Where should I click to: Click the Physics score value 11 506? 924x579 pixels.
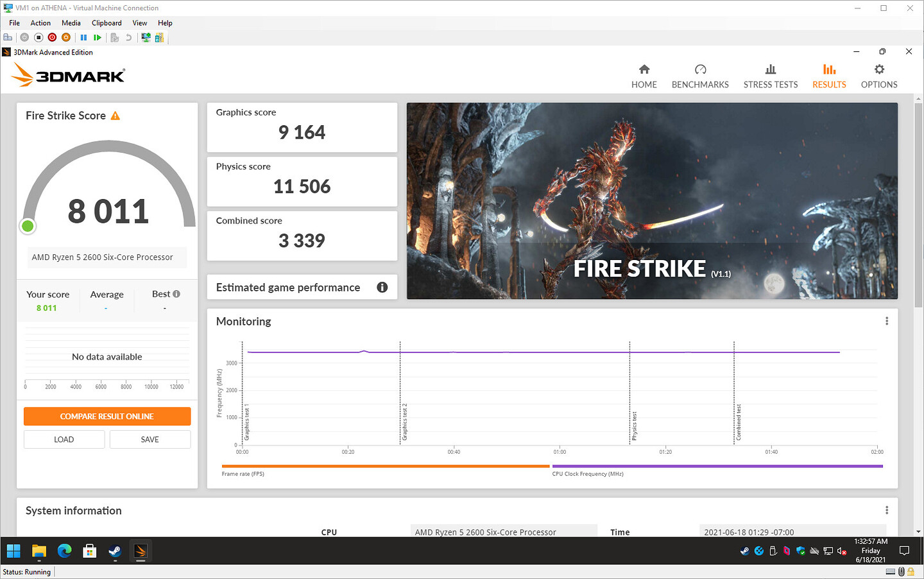(x=302, y=187)
